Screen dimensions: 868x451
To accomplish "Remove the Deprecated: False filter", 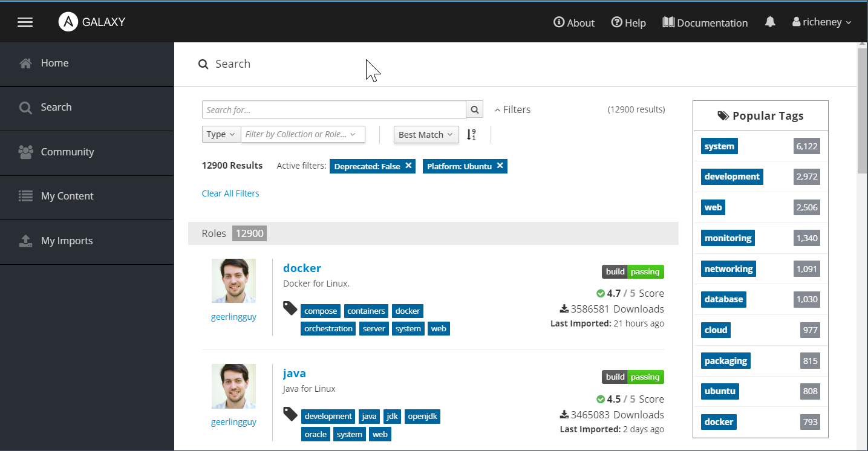I will pyautogui.click(x=409, y=166).
